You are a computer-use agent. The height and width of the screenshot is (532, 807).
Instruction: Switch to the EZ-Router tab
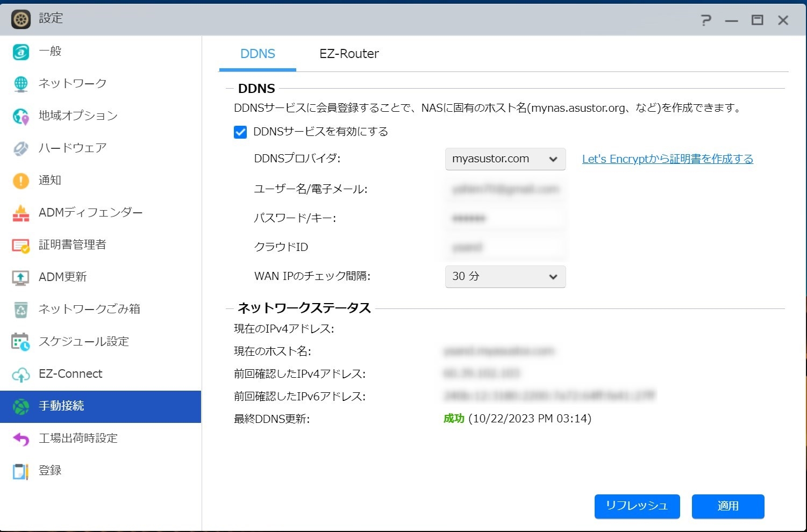(349, 54)
